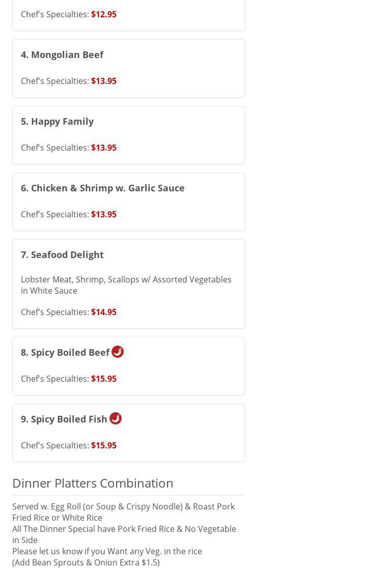Screen dimensions: 392x568
Task: Click the Seafood Delight lobster meat description
Action: [126, 285]
